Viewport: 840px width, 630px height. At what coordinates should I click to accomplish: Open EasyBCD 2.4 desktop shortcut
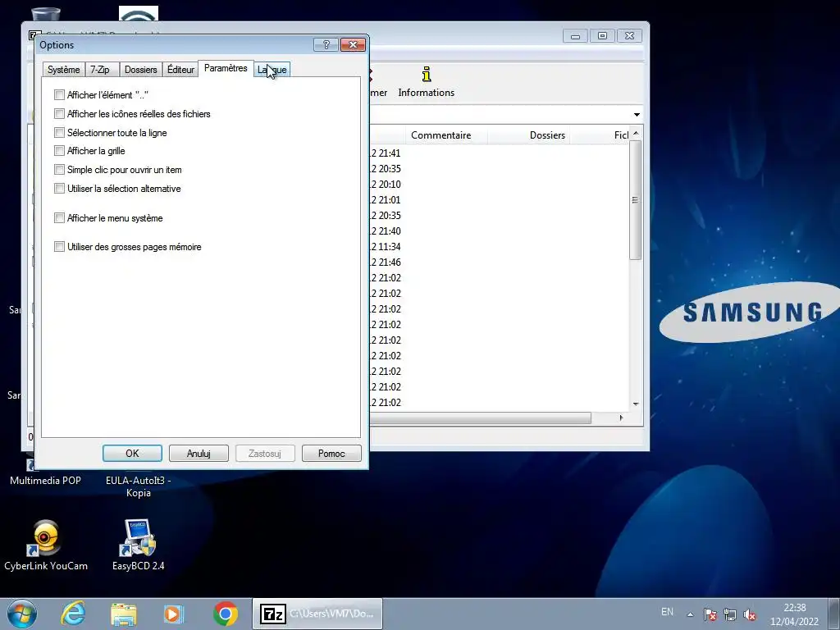pos(138,545)
